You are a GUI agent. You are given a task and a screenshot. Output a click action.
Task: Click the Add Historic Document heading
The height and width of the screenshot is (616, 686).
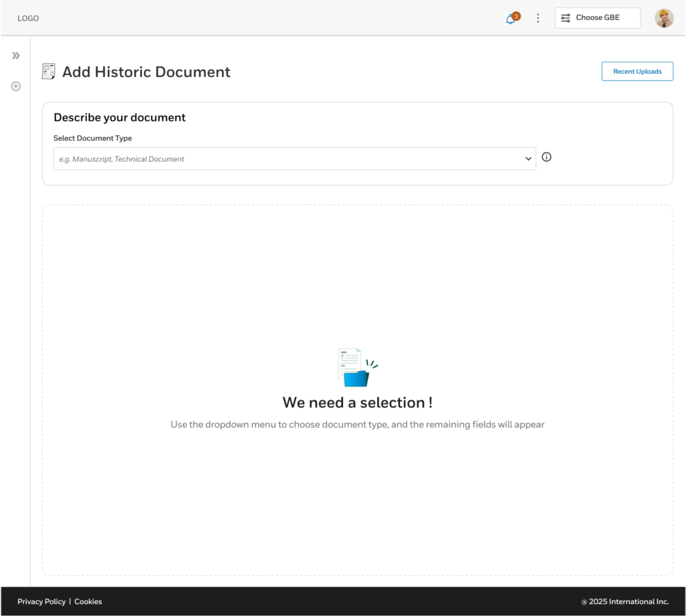pyautogui.click(x=146, y=72)
